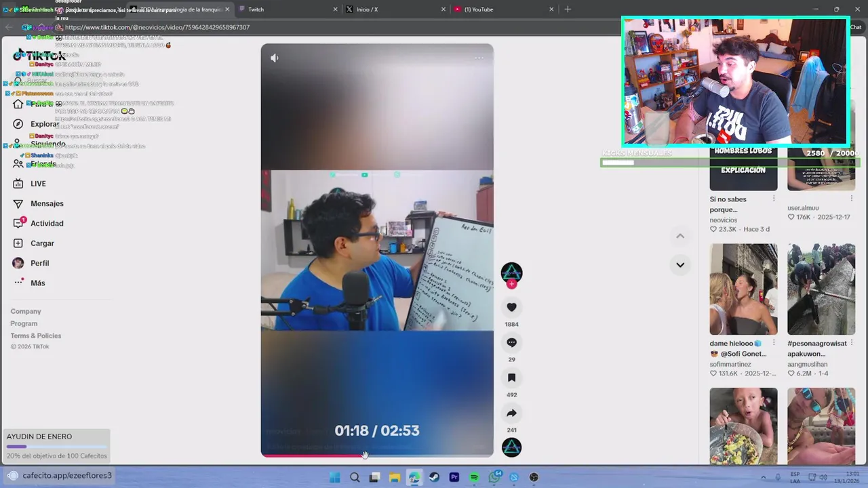
Task: Close the Twitch browser tab
Action: [x=335, y=9]
